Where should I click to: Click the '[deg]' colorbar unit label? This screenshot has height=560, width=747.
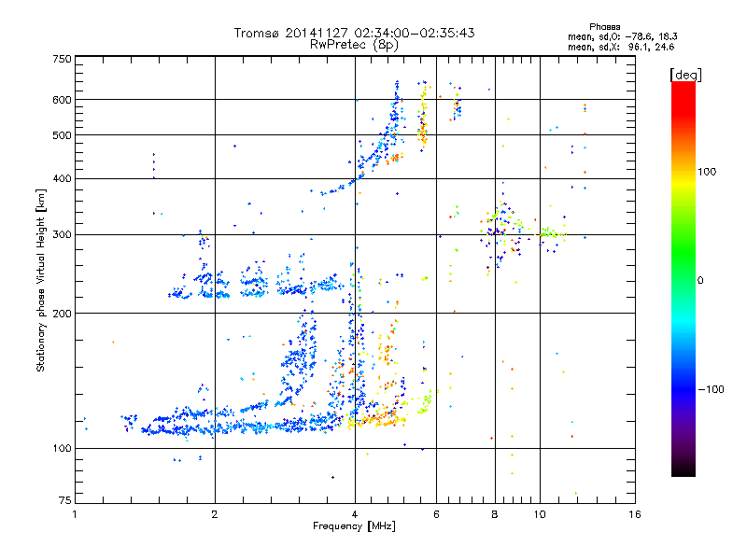pos(685,75)
